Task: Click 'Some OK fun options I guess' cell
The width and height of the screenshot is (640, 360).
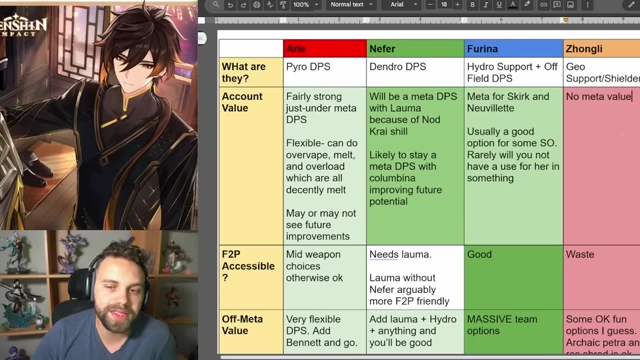Action: pyautogui.click(x=602, y=331)
